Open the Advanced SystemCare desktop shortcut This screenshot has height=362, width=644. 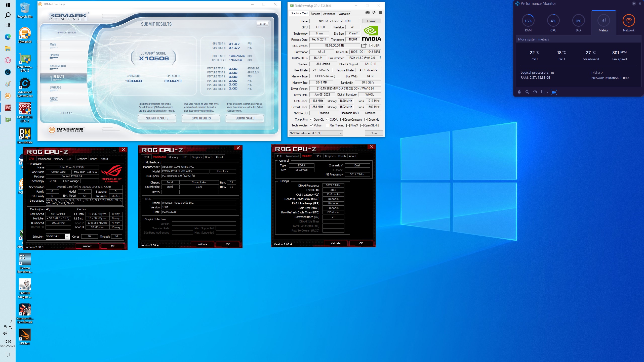coord(25,87)
